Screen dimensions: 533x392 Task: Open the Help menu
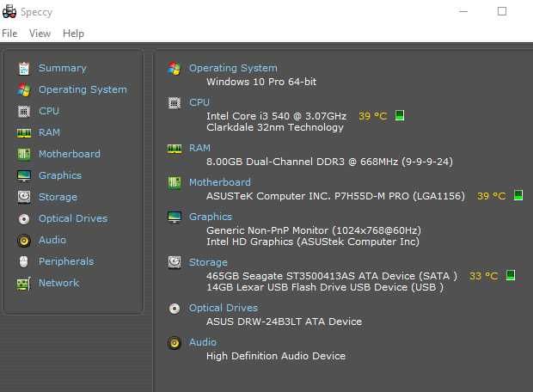tap(73, 34)
